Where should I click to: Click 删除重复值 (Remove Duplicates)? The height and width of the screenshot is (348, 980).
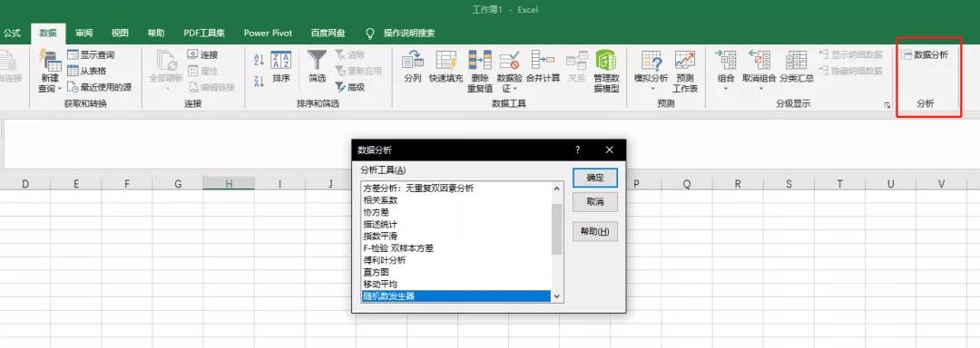480,72
